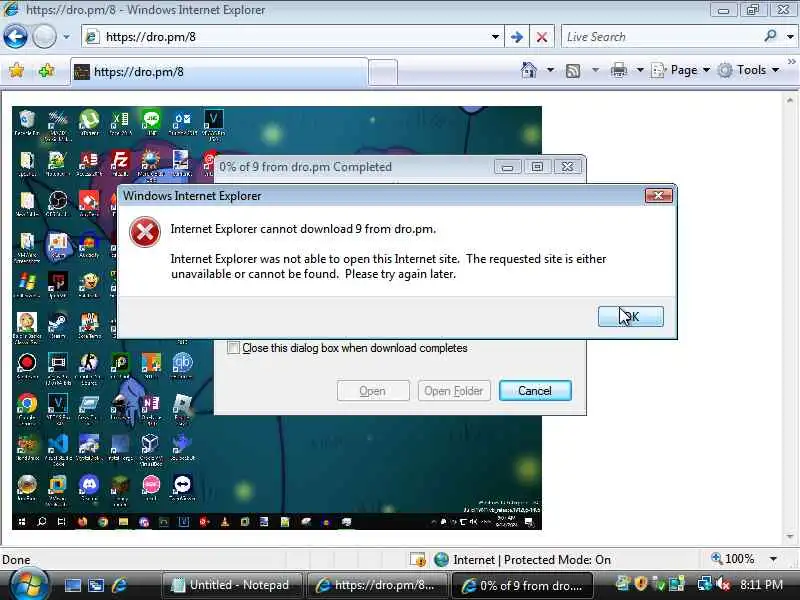Close the Windows Internet Explorer error dialog

(658, 195)
